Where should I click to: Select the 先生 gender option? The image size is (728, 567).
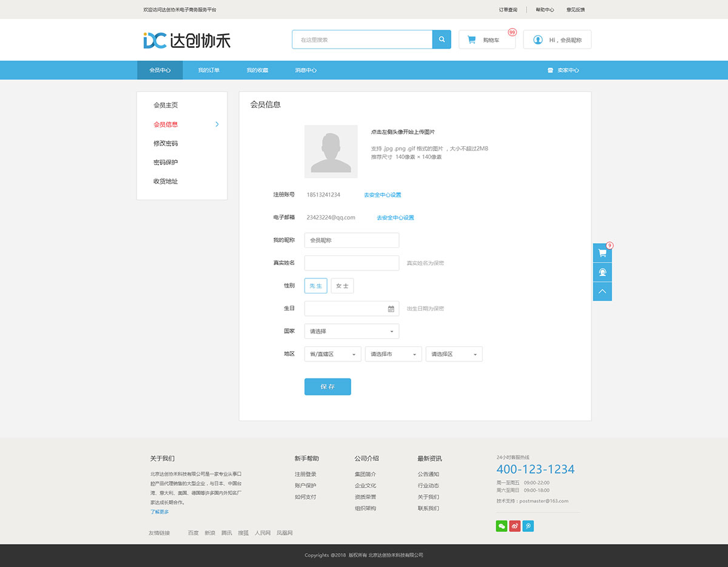[315, 285]
